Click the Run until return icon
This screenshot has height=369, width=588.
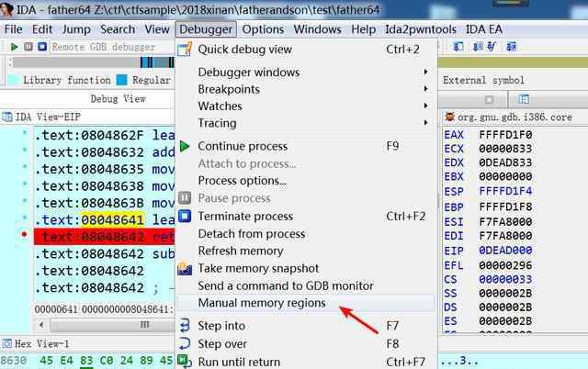tap(185, 361)
